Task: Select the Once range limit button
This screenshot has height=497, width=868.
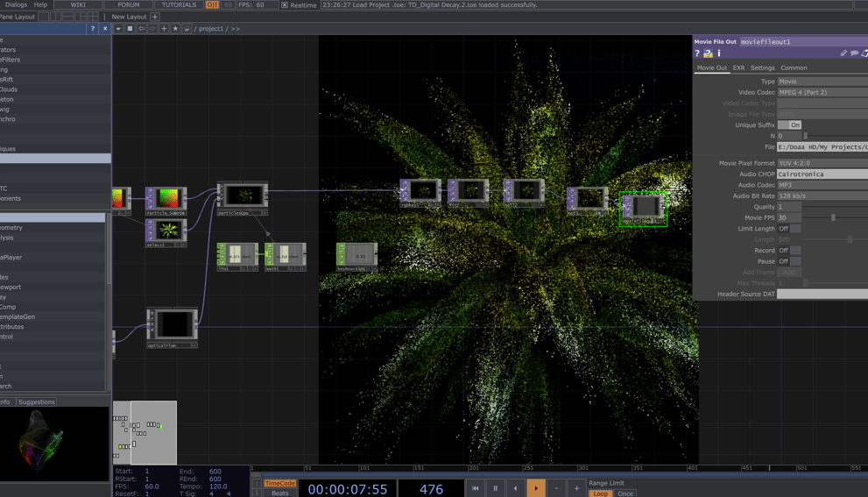Action: pyautogui.click(x=625, y=493)
